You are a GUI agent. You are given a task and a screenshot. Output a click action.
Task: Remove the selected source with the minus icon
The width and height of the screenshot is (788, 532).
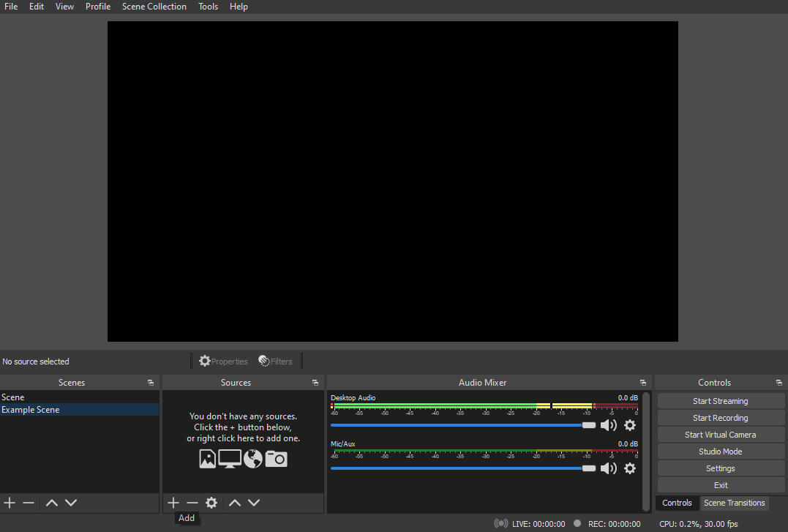click(x=192, y=502)
